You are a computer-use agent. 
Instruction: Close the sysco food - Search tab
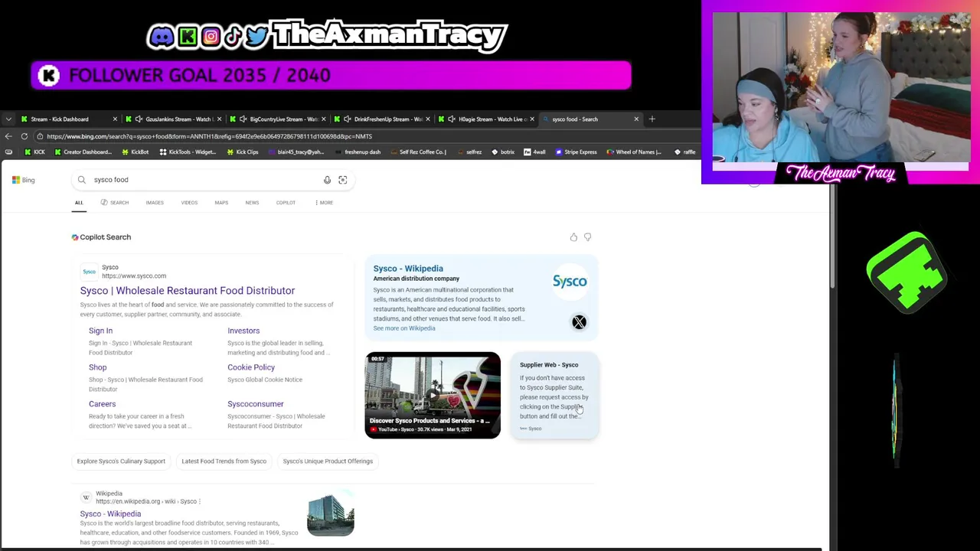click(636, 119)
